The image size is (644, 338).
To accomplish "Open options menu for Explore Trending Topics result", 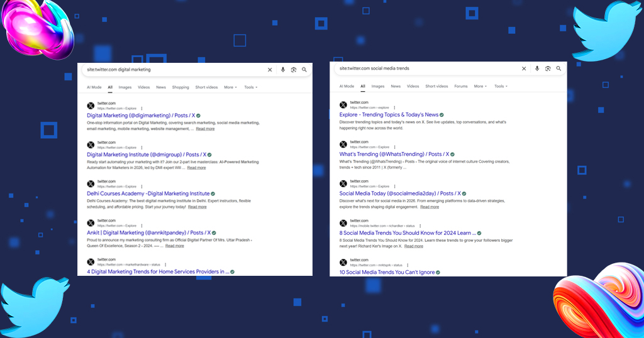I will click(x=394, y=107).
